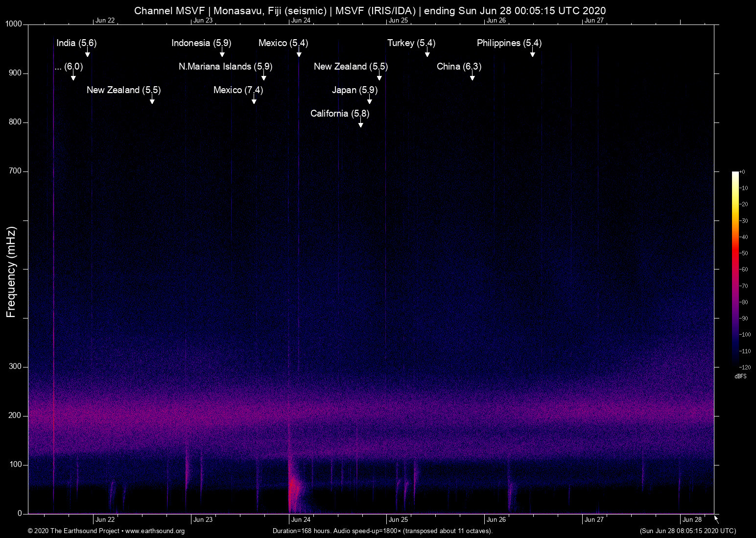Viewport: 756px width, 538px height.
Task: Click the '(Sun Jun 28 08:05:15 2020 UTC)' timestamp
Action: [688, 531]
